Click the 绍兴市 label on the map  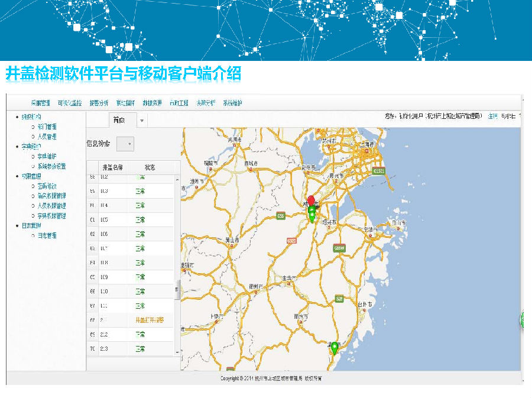point(329,222)
